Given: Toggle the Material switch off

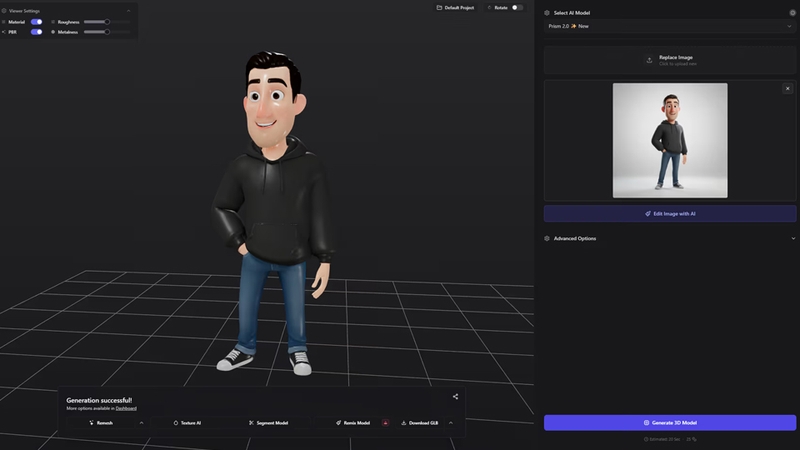Looking at the screenshot, I should click(37, 22).
